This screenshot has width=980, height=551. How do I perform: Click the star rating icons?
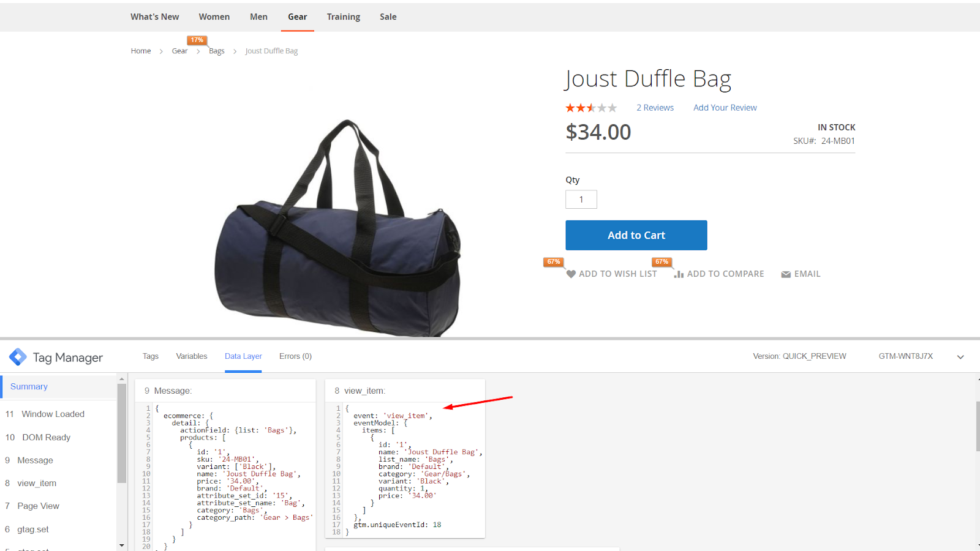pos(591,108)
